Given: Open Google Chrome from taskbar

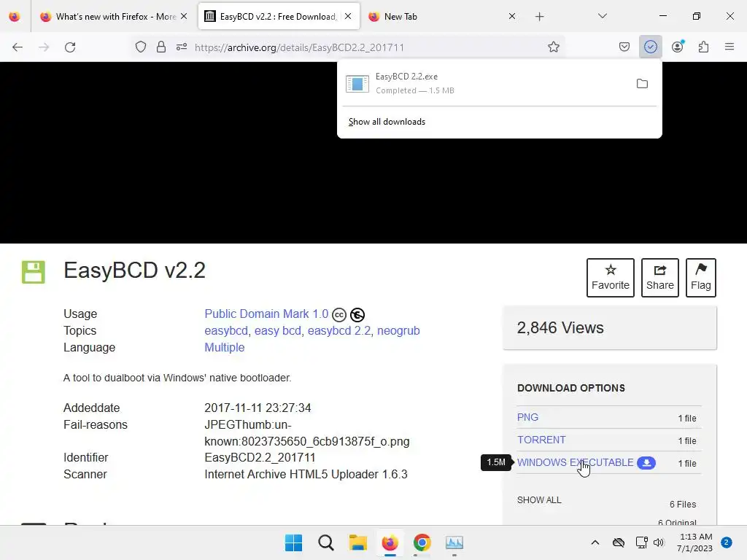Looking at the screenshot, I should (x=422, y=542).
